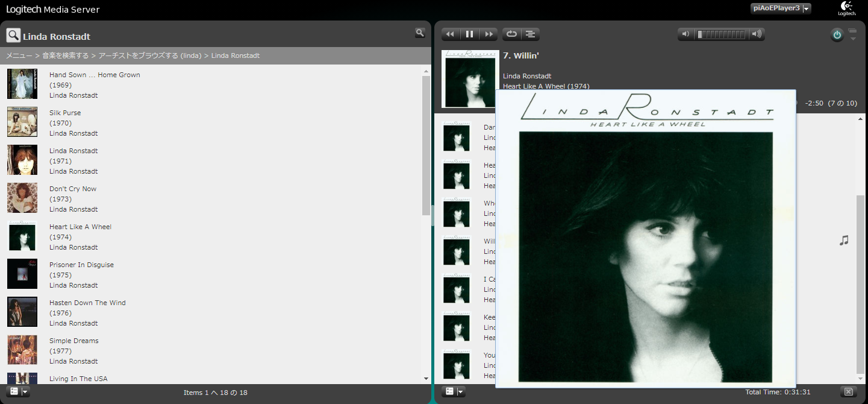Collapse the now playing panel
Image resolution: width=868 pixels, height=404 pixels.
(852, 35)
